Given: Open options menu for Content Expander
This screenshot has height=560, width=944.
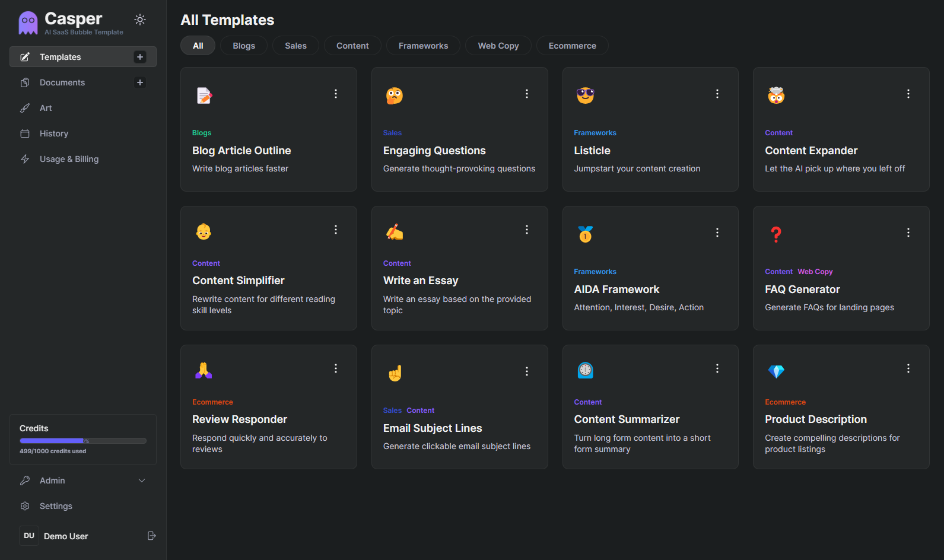Looking at the screenshot, I should (908, 94).
